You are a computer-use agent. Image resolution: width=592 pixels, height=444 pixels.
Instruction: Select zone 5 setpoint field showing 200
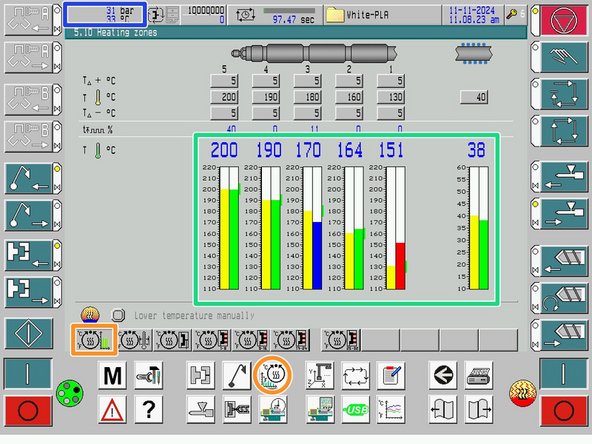click(x=224, y=97)
